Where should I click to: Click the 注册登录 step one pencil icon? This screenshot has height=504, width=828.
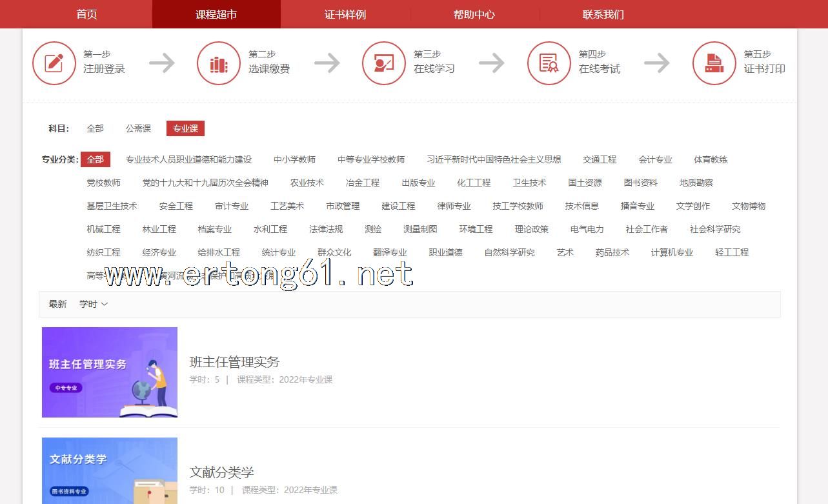pos(54,63)
